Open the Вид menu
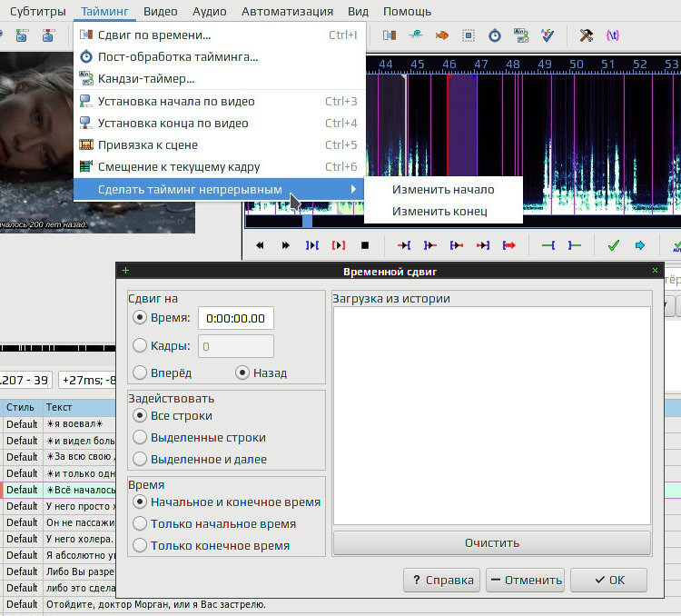Viewport: 681px width, 616px height. click(358, 11)
